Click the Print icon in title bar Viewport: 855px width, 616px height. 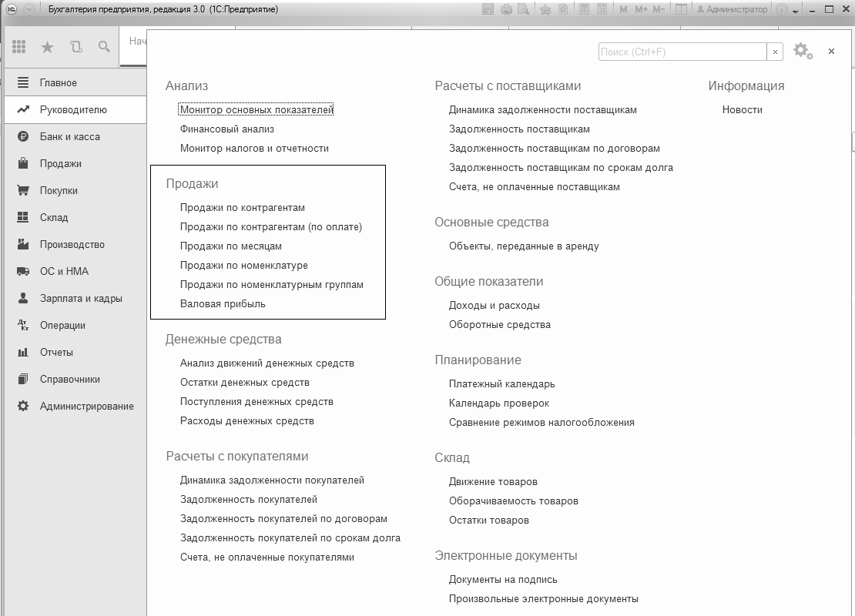[x=506, y=9]
